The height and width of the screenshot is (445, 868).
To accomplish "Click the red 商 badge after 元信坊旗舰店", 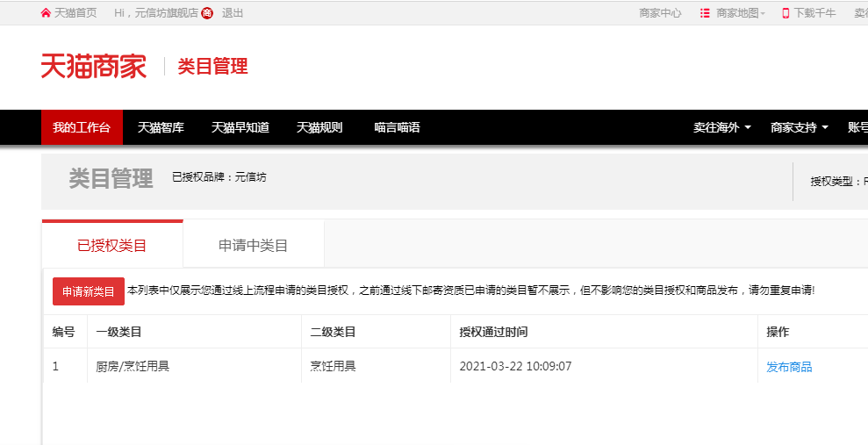I will [x=207, y=13].
